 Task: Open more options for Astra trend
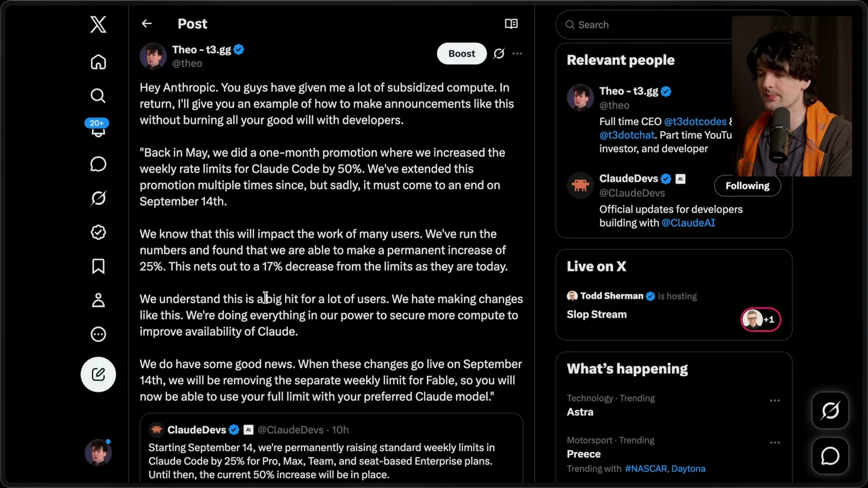(775, 400)
